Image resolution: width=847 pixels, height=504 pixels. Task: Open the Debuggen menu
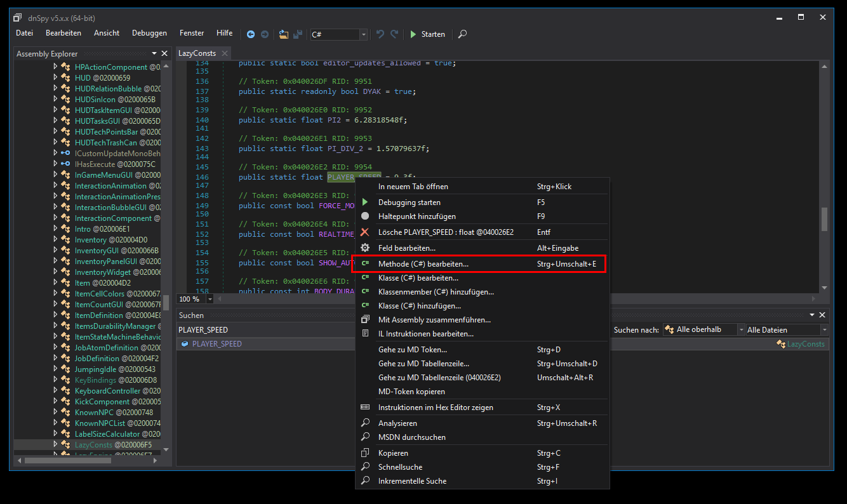coord(149,33)
